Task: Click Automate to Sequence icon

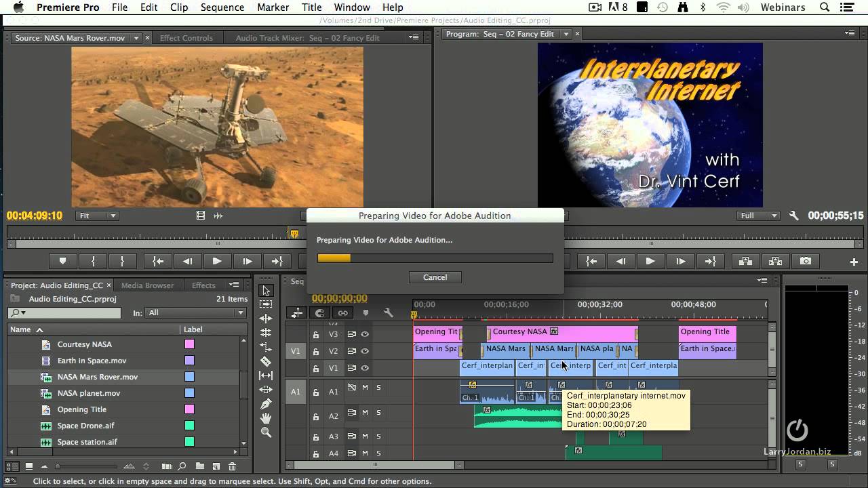Action: [167, 466]
